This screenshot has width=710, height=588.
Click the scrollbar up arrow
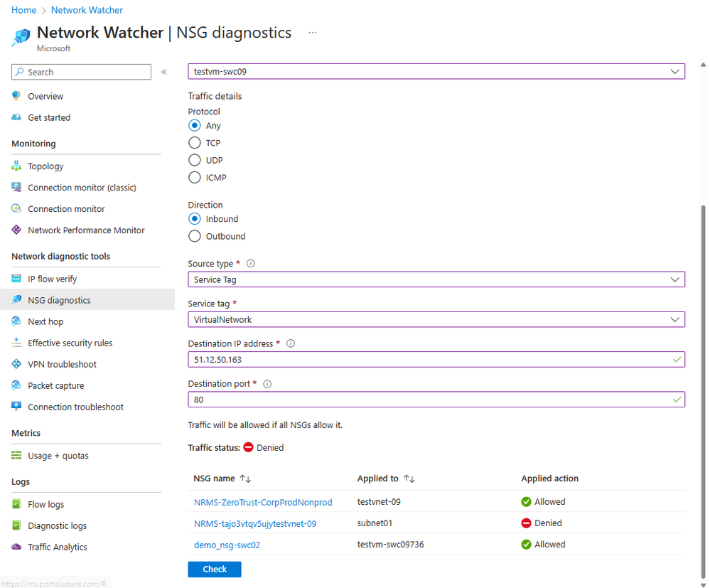(703, 65)
